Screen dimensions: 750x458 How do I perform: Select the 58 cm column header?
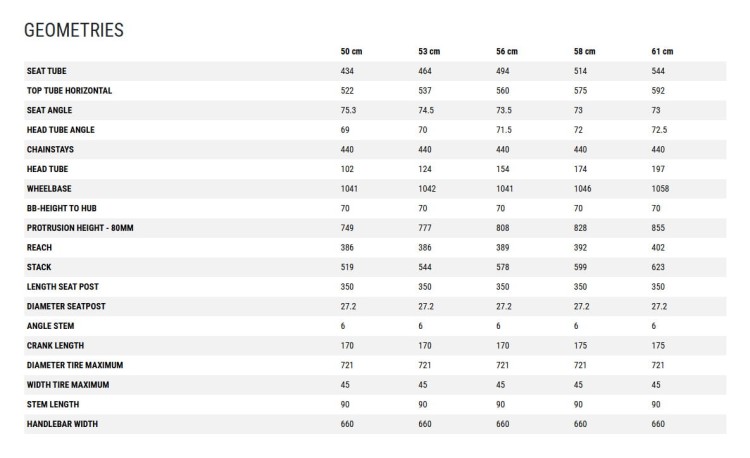pos(585,51)
